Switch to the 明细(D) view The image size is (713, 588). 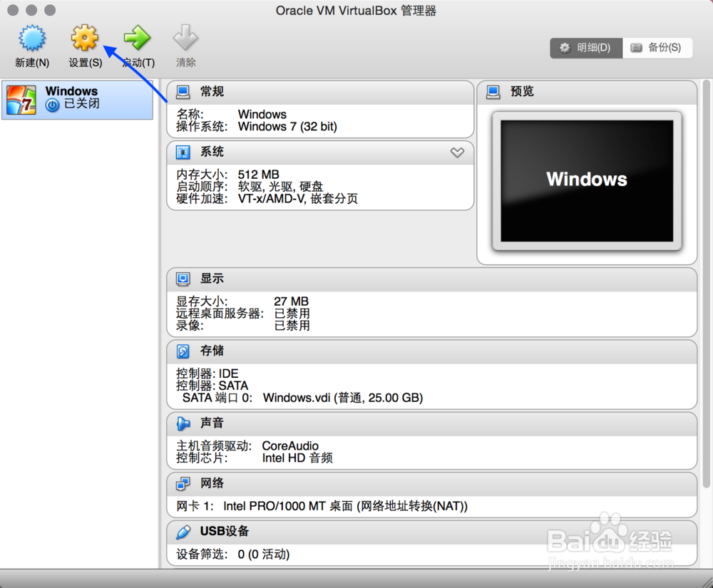[x=585, y=48]
